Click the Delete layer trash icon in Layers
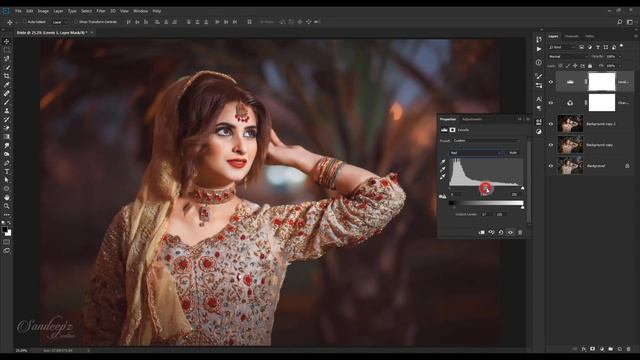The image size is (640, 360). 629,349
